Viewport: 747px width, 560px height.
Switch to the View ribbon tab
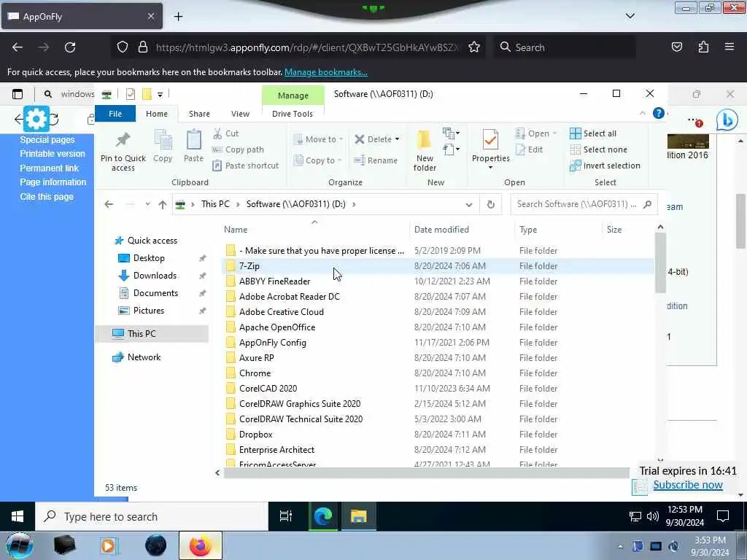(x=240, y=114)
